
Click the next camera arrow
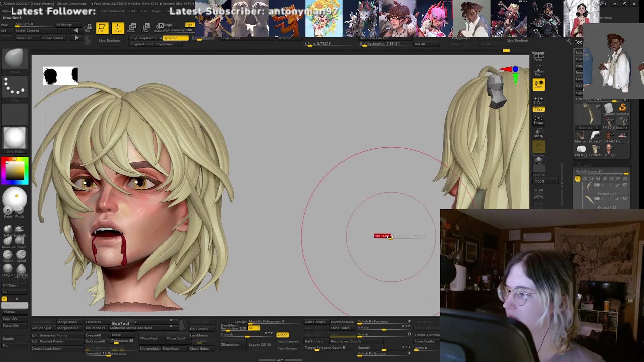(x=76, y=38)
